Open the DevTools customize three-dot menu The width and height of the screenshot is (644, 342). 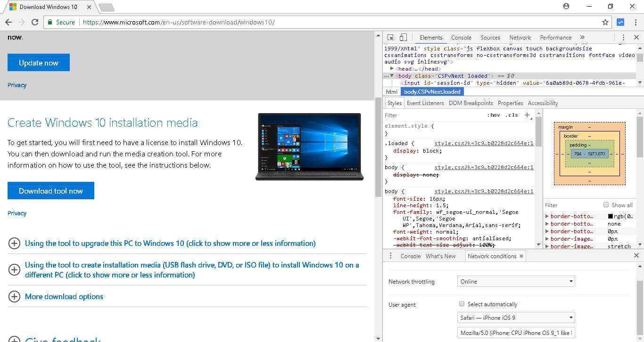click(623, 38)
